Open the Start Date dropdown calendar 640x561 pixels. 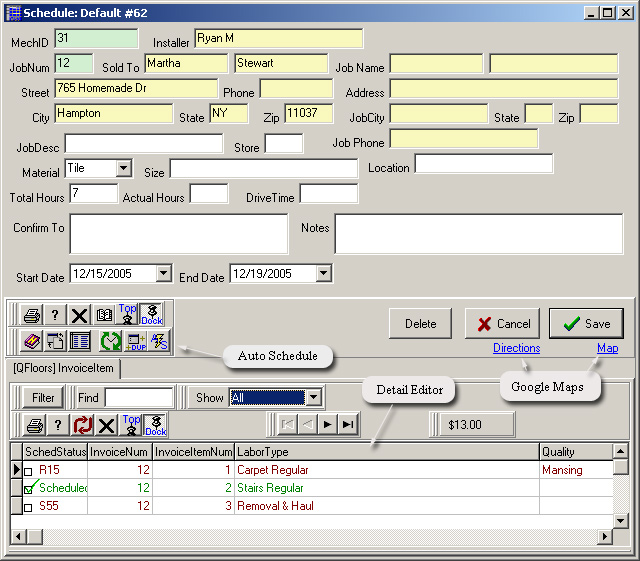[x=164, y=273]
